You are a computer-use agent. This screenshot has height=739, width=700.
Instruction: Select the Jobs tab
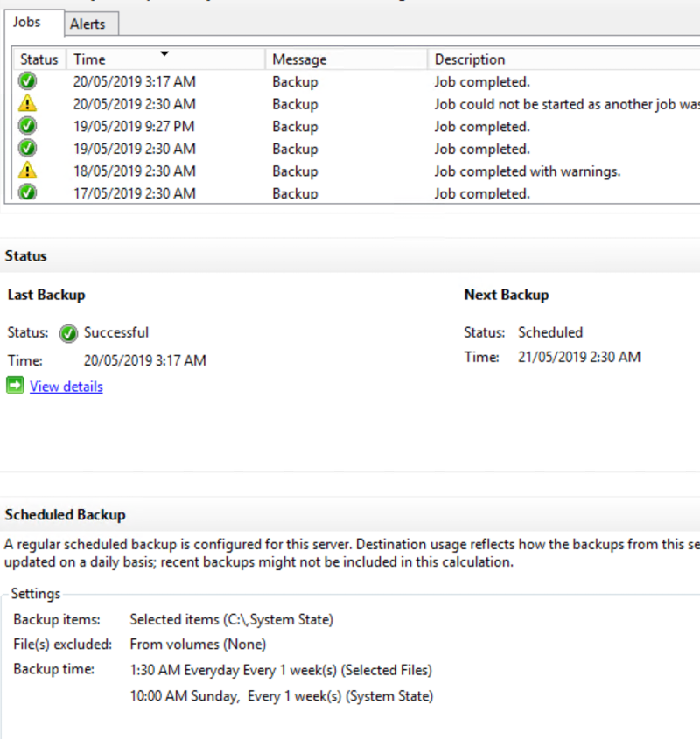[34, 22]
